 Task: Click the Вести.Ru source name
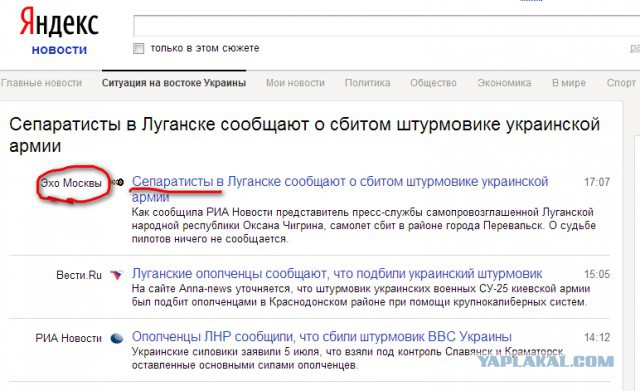tap(79, 275)
